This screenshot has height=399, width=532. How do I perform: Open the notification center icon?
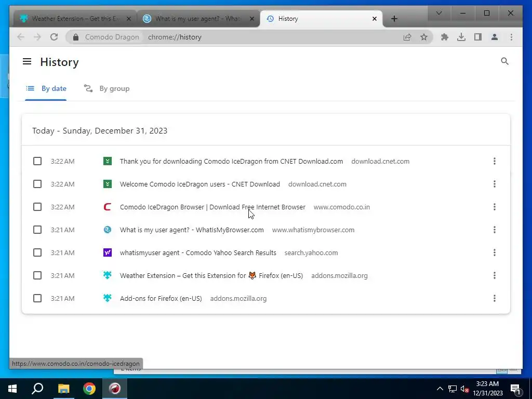click(x=516, y=389)
